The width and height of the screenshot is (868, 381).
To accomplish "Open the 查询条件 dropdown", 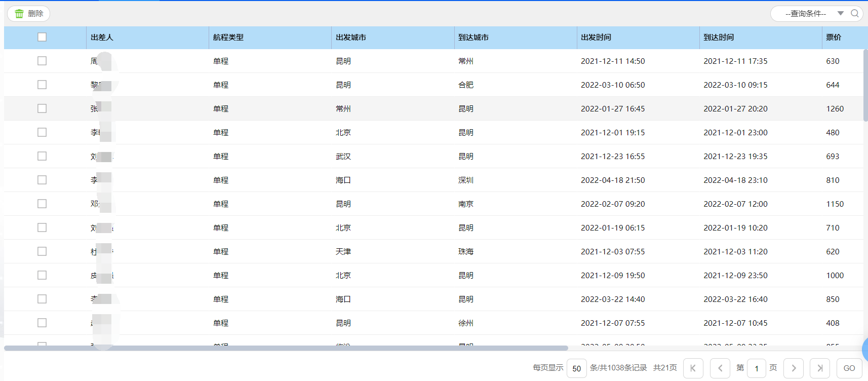I will [x=805, y=14].
